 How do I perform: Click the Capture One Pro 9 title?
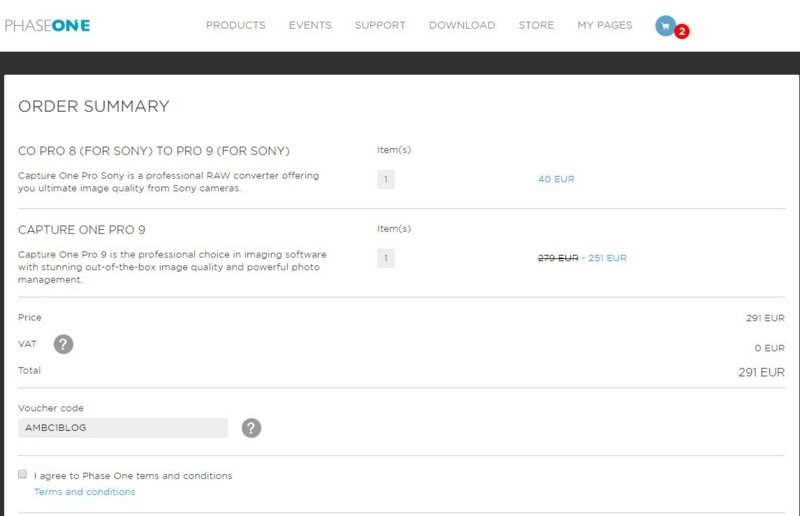coord(82,230)
